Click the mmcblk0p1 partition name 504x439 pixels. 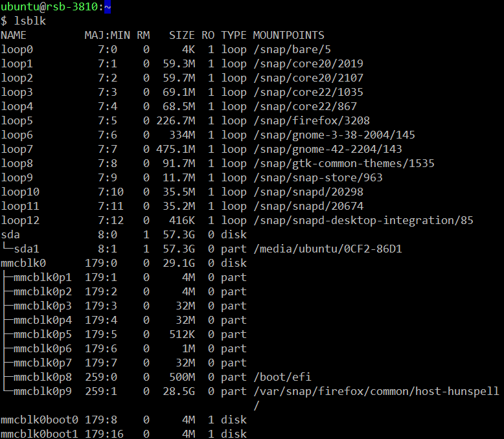point(42,277)
